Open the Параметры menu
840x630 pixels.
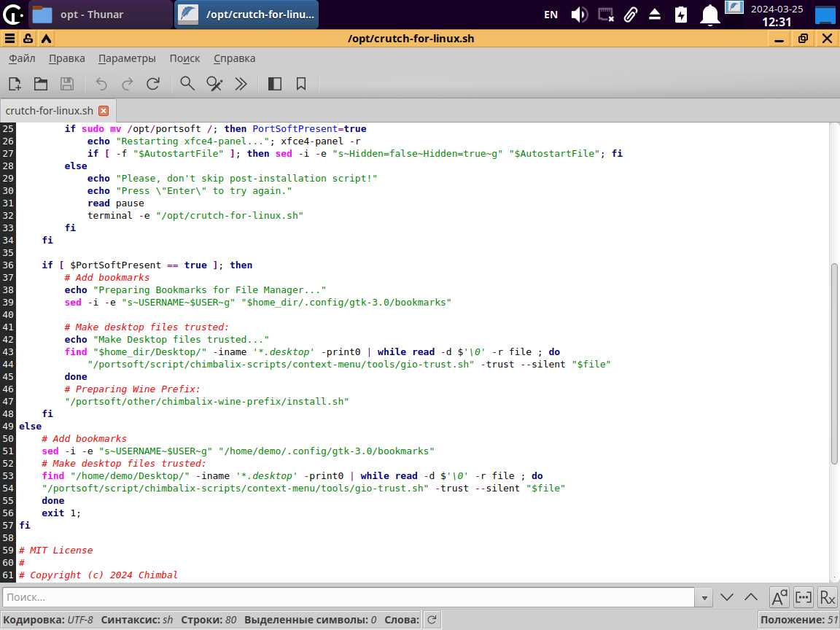pos(127,58)
